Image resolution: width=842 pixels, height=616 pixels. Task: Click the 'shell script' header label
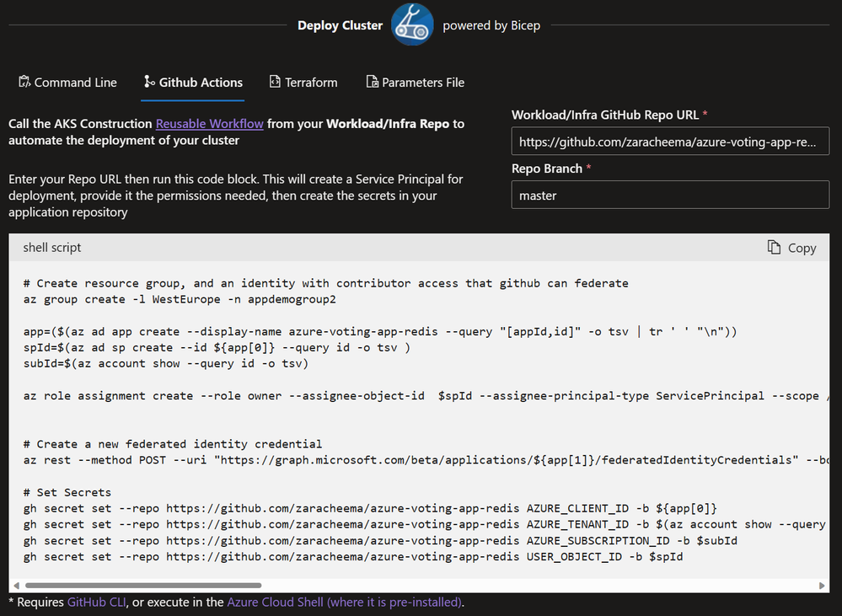(x=52, y=248)
